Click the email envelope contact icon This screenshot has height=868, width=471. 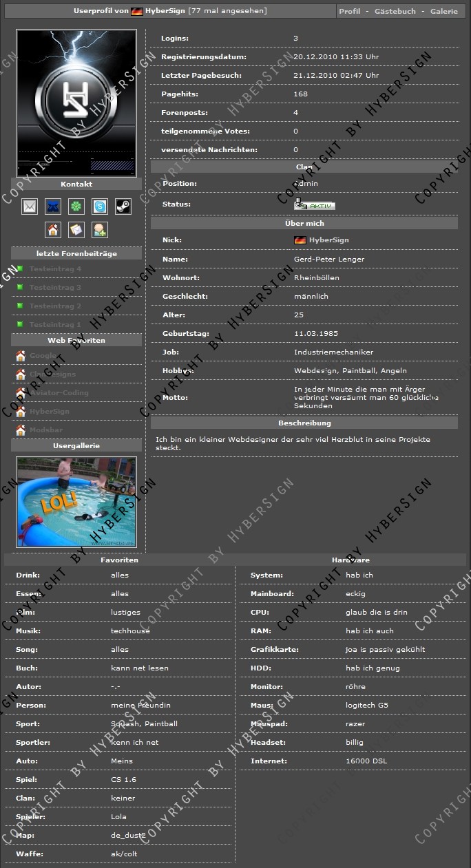tap(30, 207)
